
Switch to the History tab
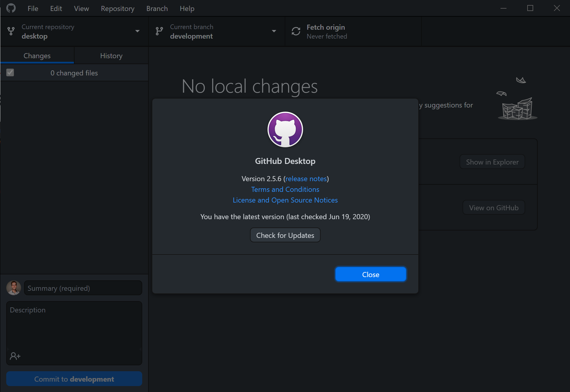(x=111, y=56)
